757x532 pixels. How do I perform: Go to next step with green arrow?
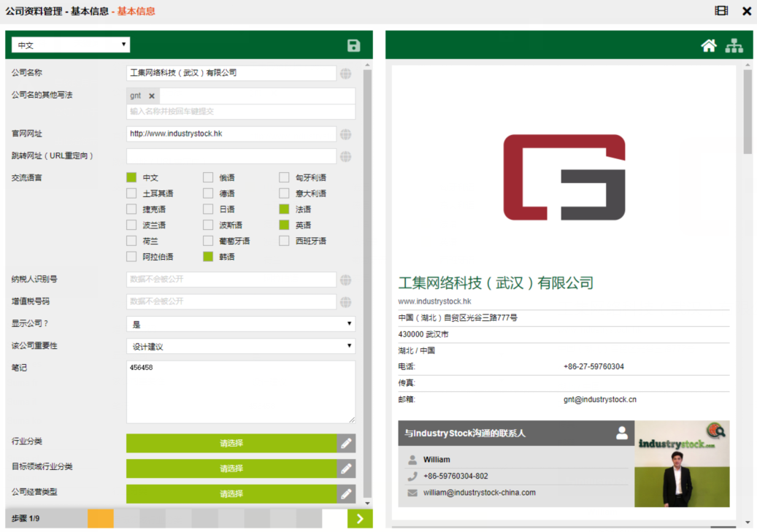click(360, 519)
